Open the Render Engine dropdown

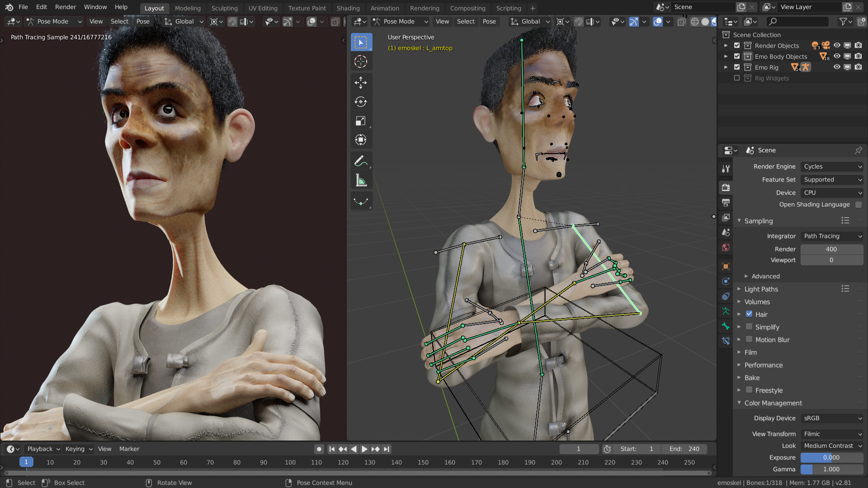[x=832, y=166]
